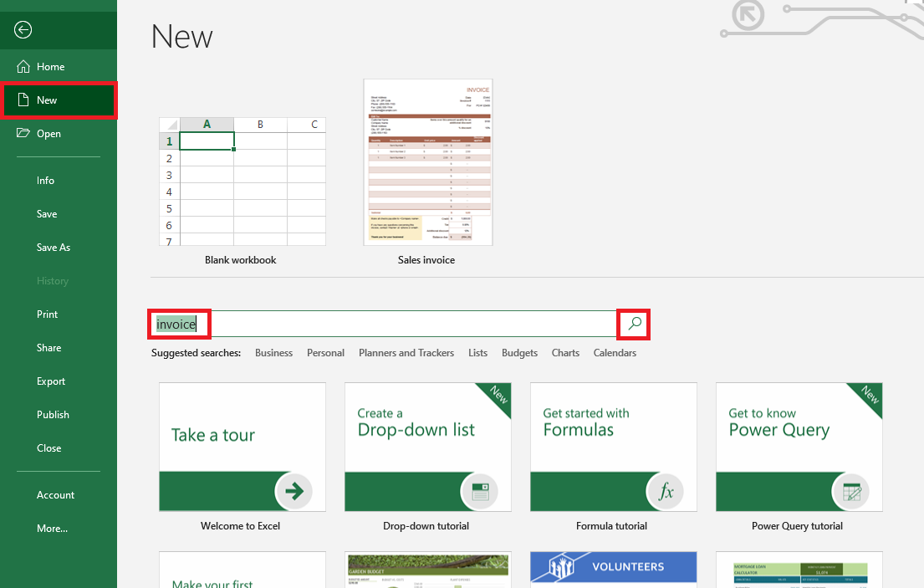Click the Blank workbook caption
Viewport: 924px width, 588px height.
pos(240,260)
